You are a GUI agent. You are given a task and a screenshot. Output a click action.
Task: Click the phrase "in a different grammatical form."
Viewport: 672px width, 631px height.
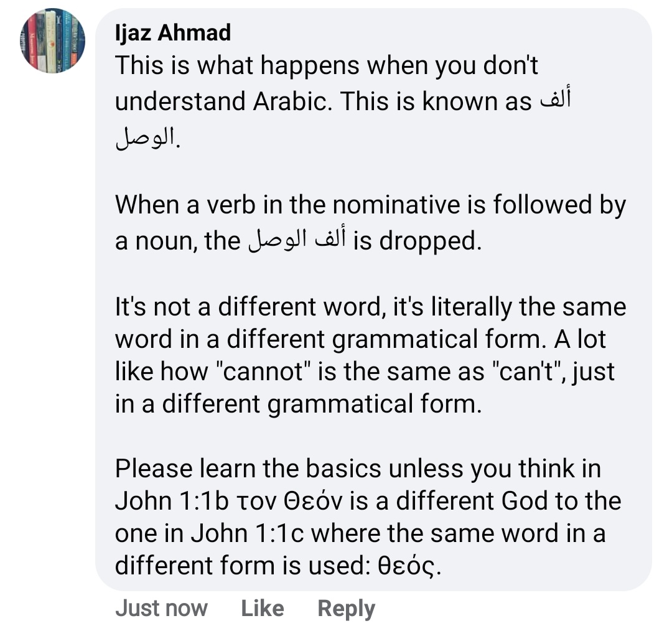pos(298,404)
